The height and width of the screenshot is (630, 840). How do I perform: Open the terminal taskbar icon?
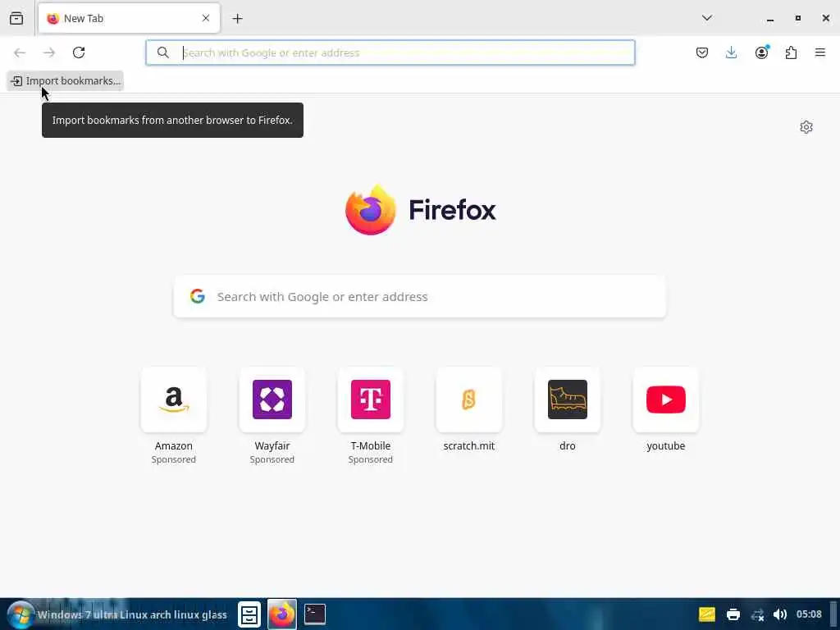tap(315, 614)
